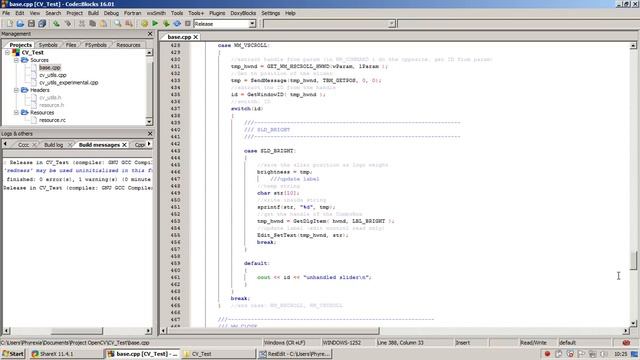The image size is (640, 360).
Task: Collapse the Resources folder in tree
Action: point(17,112)
